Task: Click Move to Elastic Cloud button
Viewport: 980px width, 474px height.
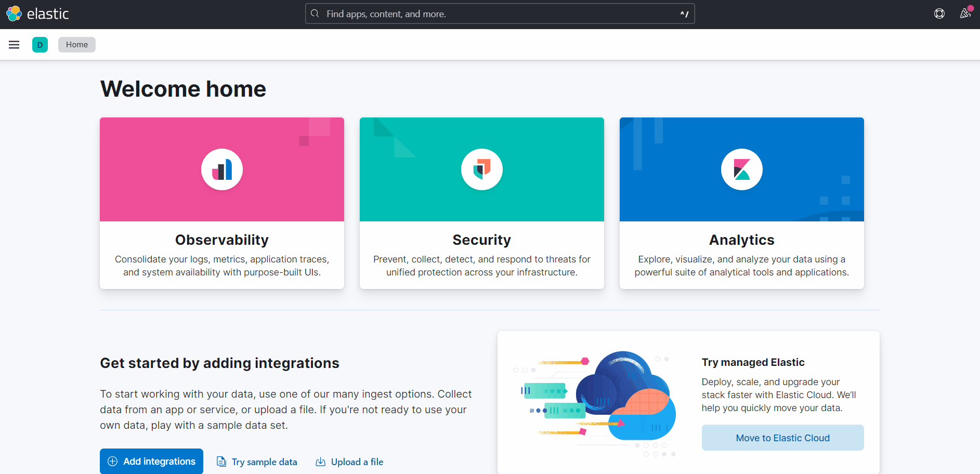Action: click(x=782, y=438)
